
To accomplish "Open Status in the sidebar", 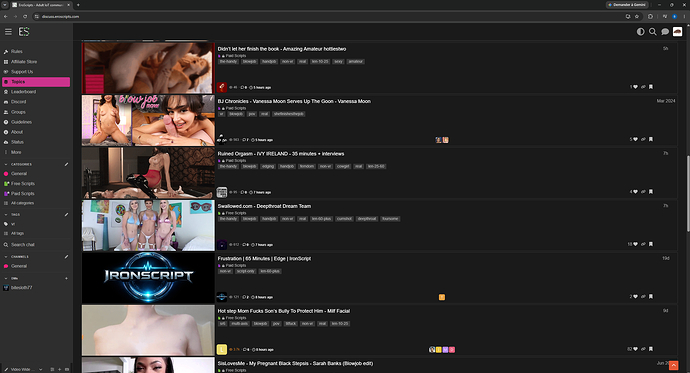I will click(x=36, y=142).
